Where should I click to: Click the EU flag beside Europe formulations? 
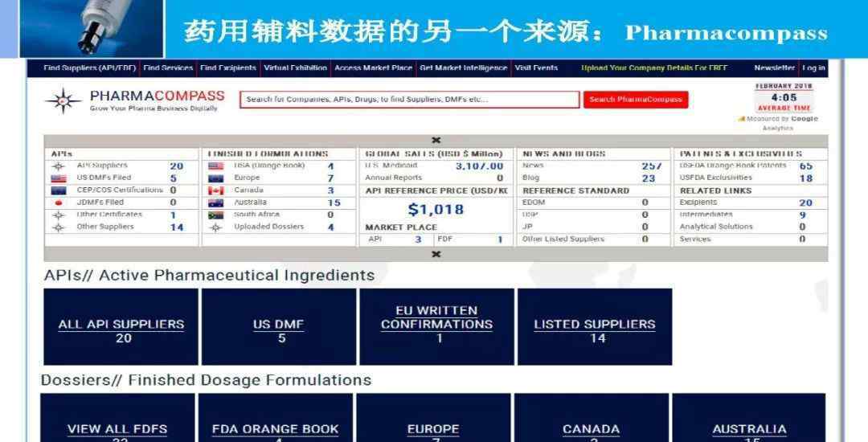(216, 178)
